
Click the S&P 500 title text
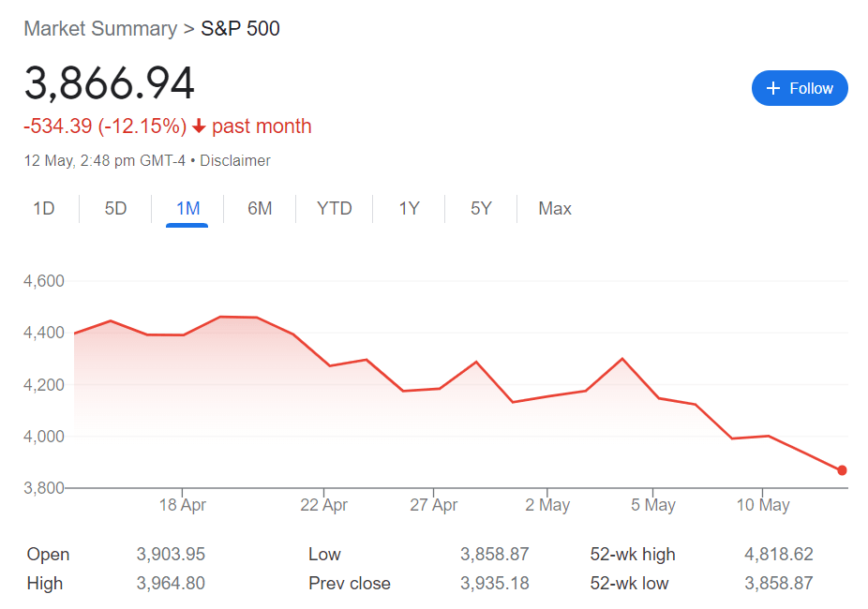pos(241,28)
